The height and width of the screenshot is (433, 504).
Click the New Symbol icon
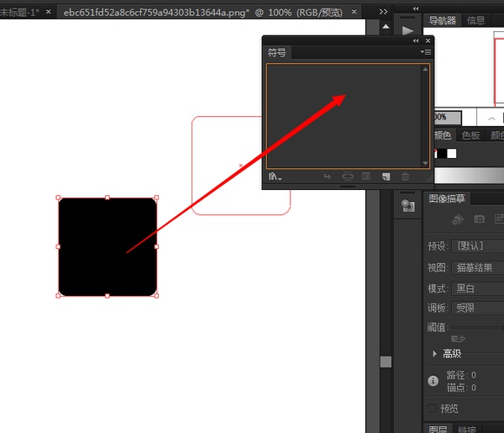click(x=386, y=177)
